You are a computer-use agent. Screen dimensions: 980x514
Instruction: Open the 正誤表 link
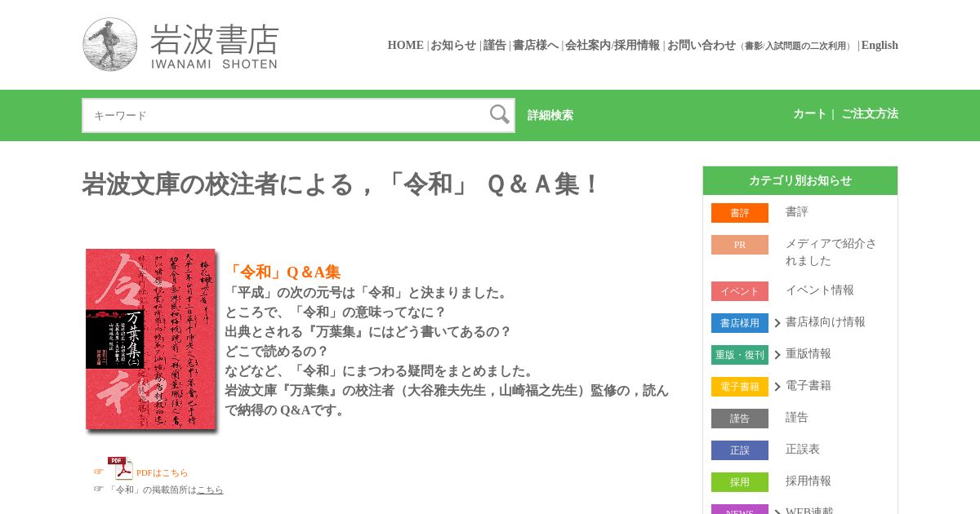(x=803, y=450)
